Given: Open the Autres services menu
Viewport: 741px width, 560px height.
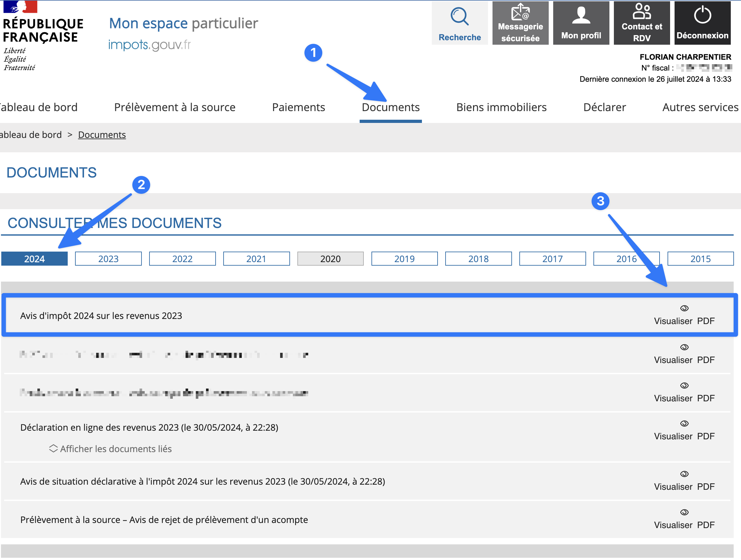Looking at the screenshot, I should click(700, 107).
